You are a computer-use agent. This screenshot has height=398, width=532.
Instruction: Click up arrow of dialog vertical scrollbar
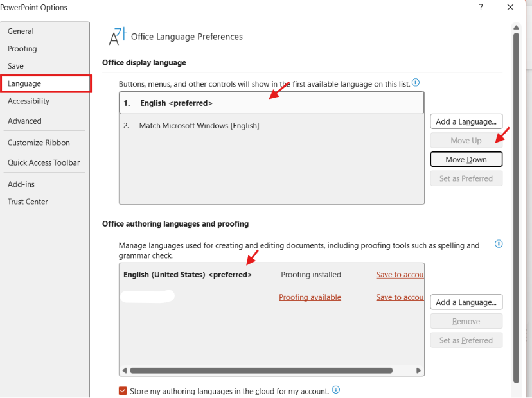516,28
